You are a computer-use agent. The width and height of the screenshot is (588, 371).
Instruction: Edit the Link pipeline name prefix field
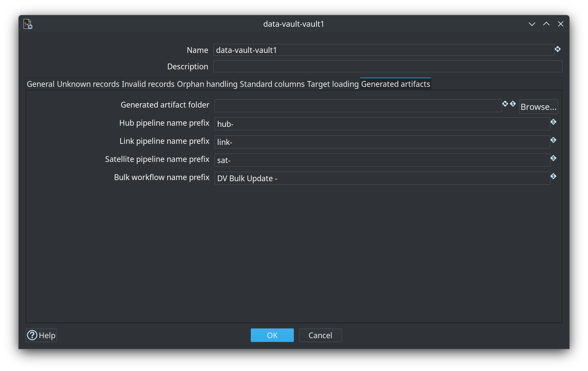click(382, 142)
